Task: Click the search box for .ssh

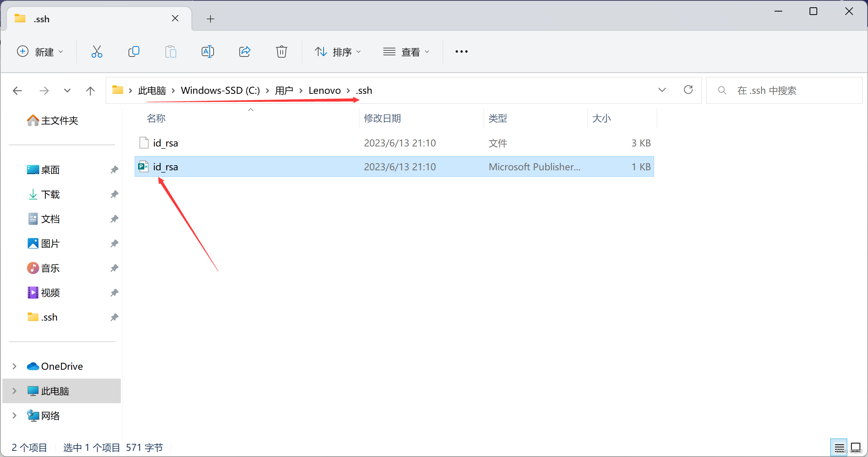Action: [x=785, y=90]
